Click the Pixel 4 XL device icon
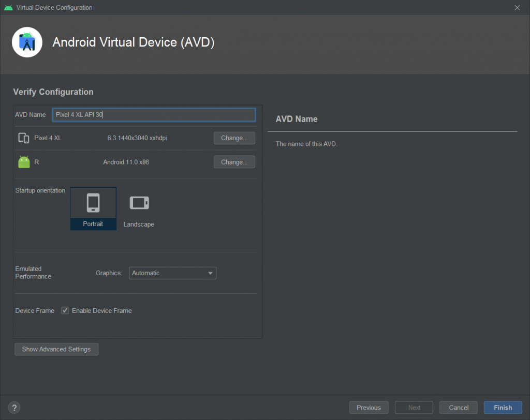 (24, 138)
